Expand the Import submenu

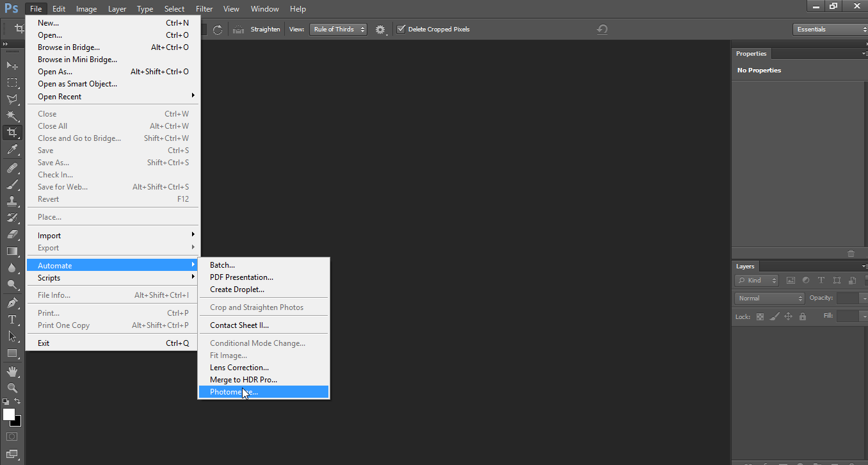[x=113, y=236]
